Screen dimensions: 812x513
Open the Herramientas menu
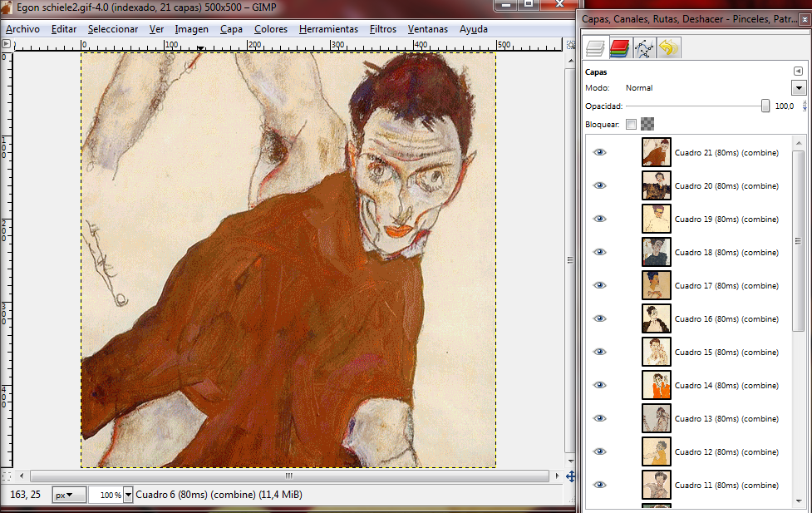pyautogui.click(x=328, y=29)
